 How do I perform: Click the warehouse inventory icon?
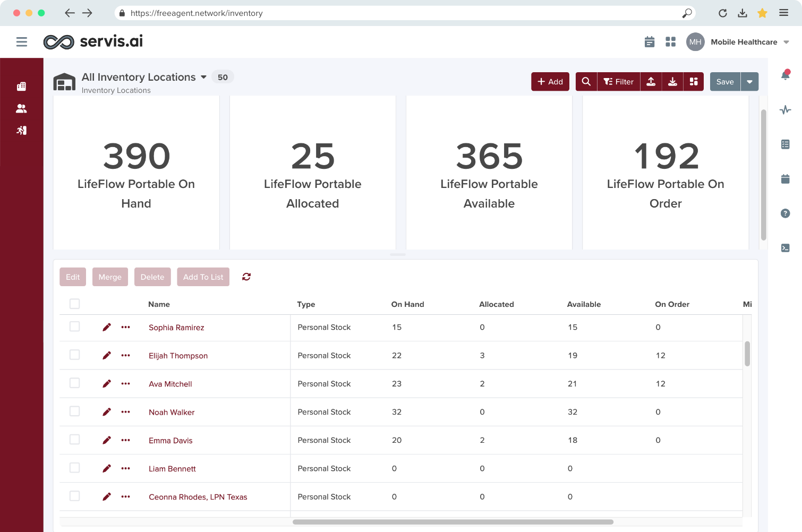[64, 82]
